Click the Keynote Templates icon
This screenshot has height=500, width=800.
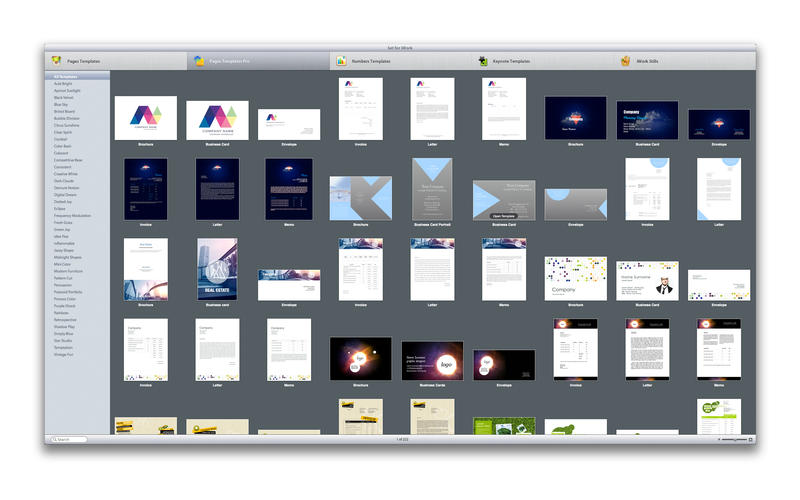point(483,61)
